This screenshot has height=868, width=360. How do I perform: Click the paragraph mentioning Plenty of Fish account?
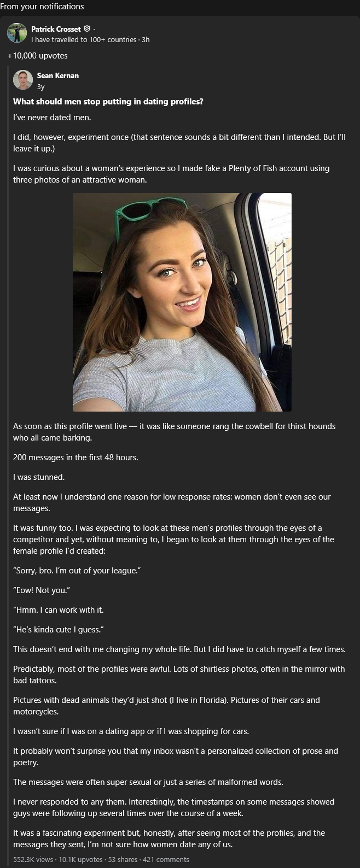point(171,173)
